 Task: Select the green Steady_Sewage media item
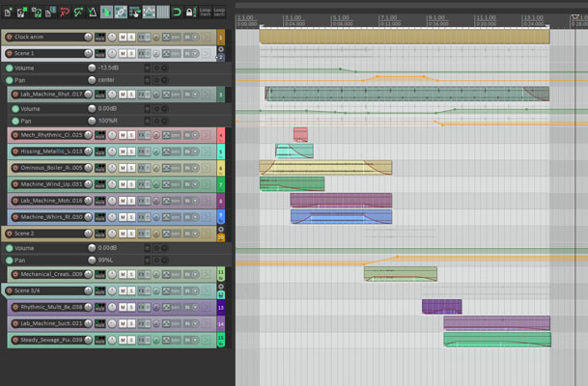click(x=497, y=340)
